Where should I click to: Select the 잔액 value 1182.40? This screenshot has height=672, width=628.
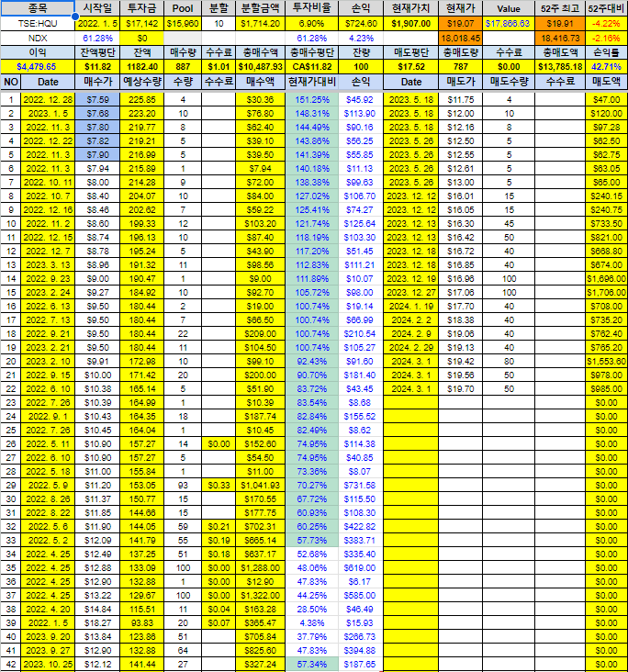tap(142, 66)
